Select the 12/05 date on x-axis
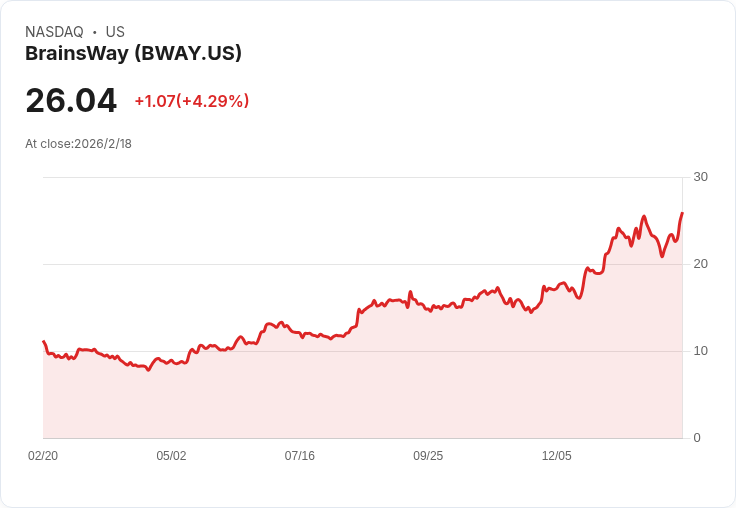736x508 pixels. coord(557,455)
